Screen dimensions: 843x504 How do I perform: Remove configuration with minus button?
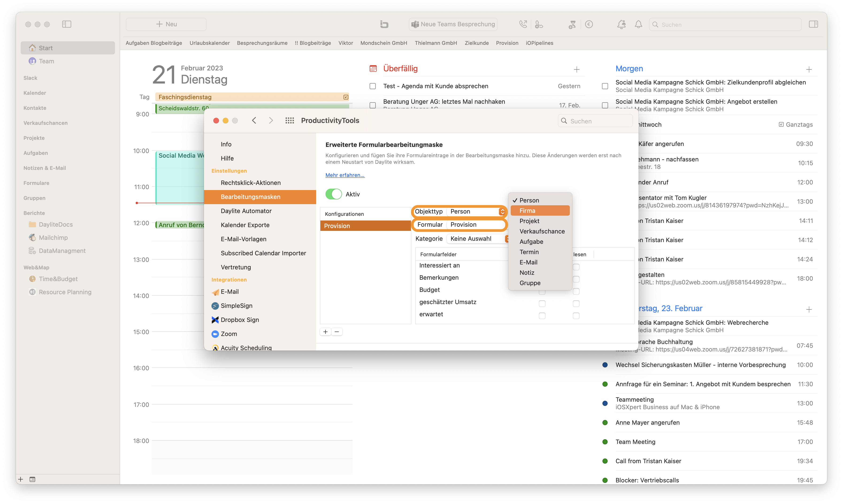[x=337, y=332]
